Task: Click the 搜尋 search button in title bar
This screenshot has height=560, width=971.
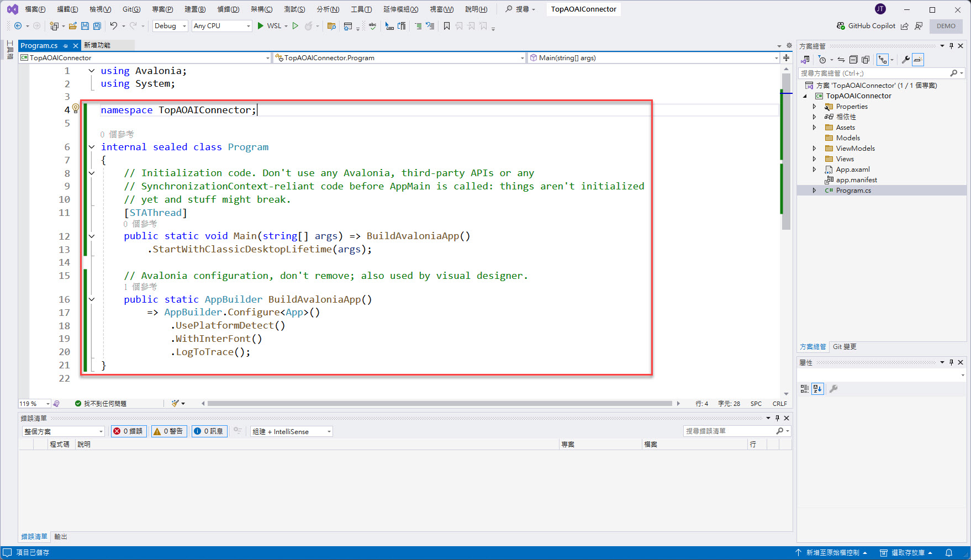Action: coord(520,9)
